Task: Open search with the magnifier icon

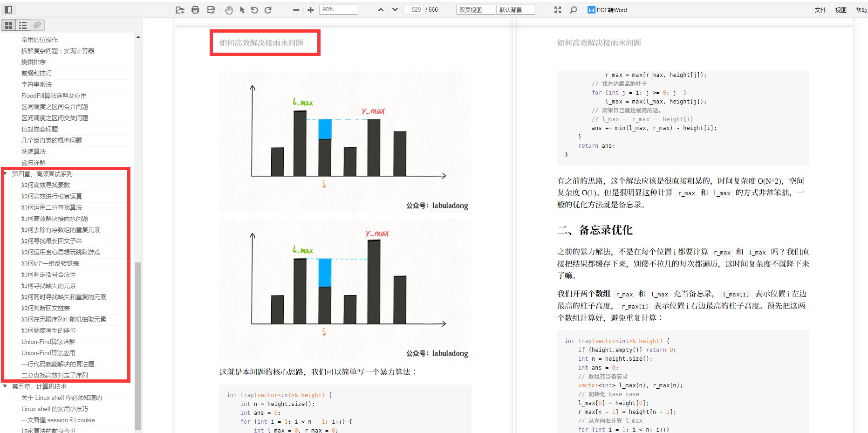Action: 574,9
